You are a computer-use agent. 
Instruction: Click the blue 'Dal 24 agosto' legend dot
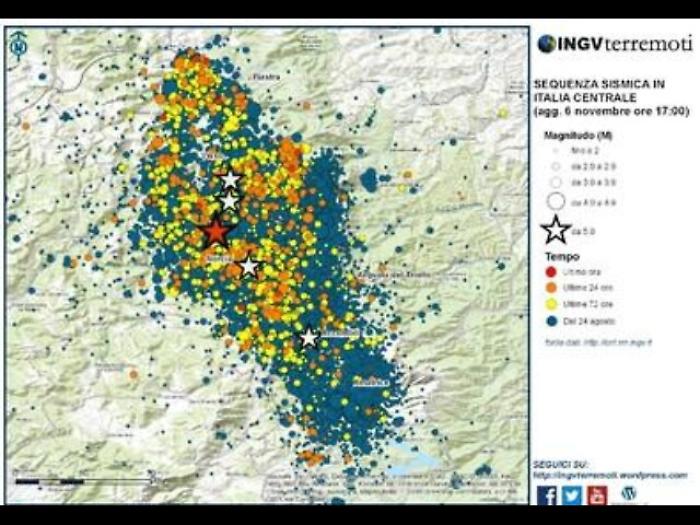coord(551,321)
